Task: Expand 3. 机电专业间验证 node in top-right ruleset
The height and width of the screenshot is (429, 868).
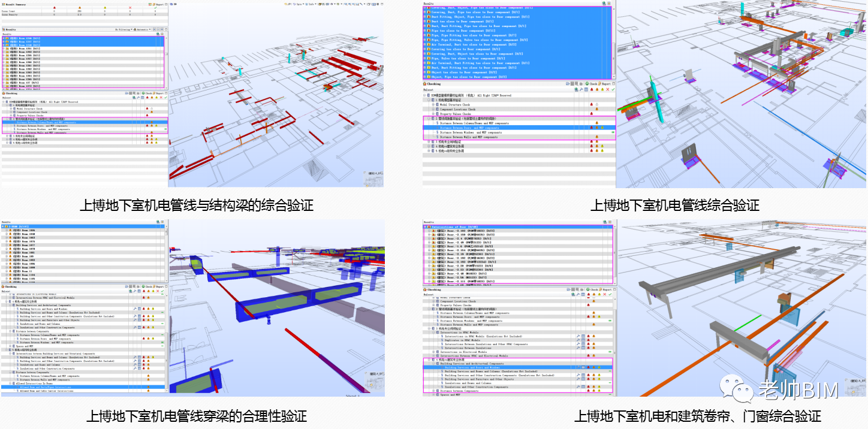Action: [429, 141]
